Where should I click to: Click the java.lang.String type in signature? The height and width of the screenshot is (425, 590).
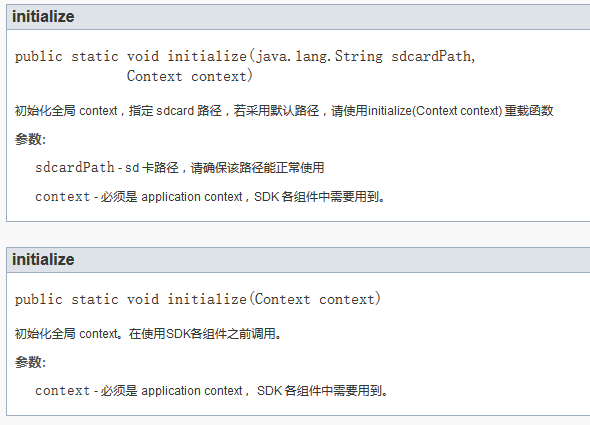pos(319,56)
